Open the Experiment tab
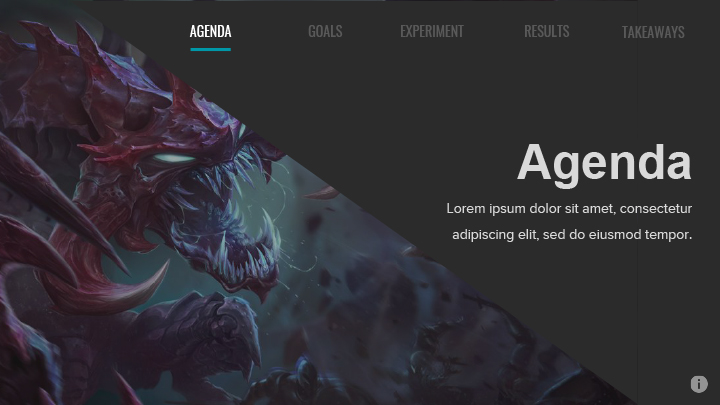Viewport: 720px width, 405px height. pos(432,31)
